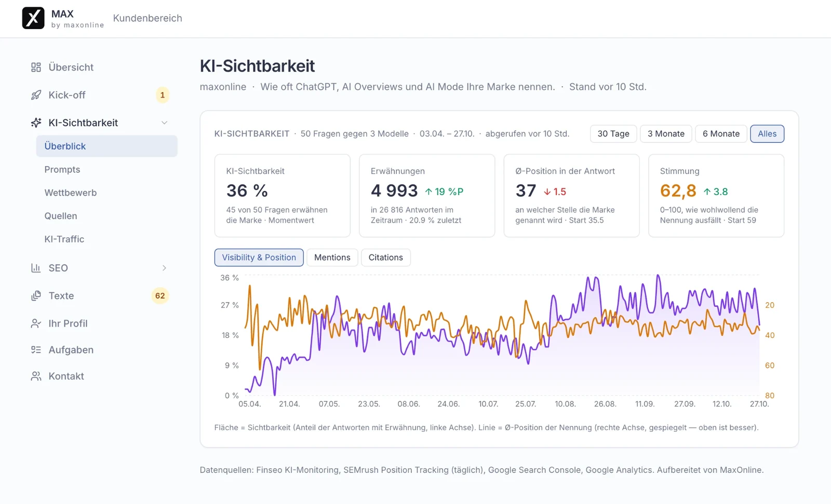This screenshot has height=504, width=831.
Task: Switch to the Citations chart tab
Action: coord(386,257)
